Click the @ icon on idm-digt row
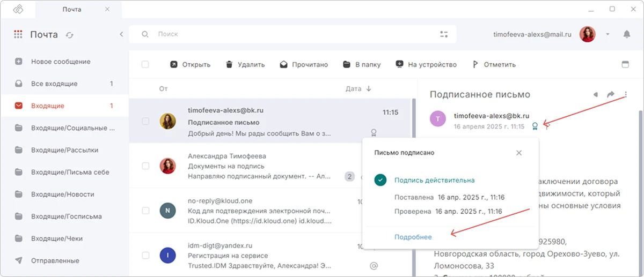 coord(374,265)
